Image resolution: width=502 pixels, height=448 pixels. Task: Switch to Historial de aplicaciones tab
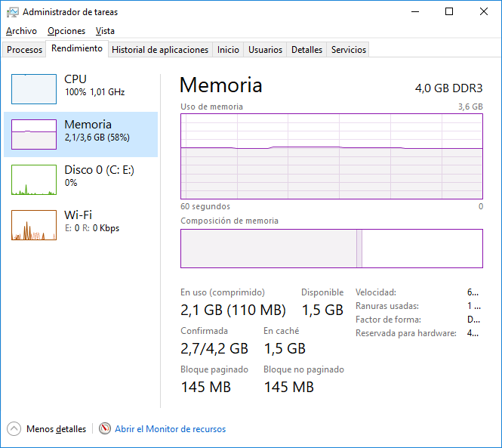coord(160,50)
